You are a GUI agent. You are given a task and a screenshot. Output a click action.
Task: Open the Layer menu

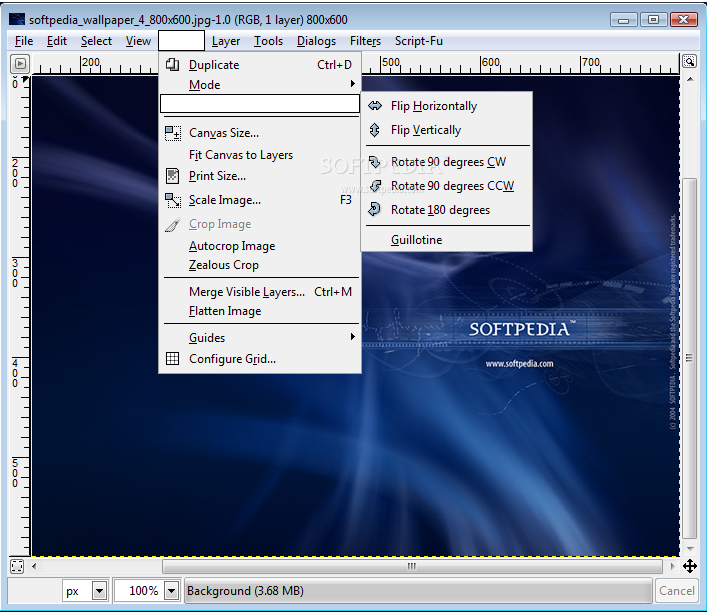pos(226,41)
